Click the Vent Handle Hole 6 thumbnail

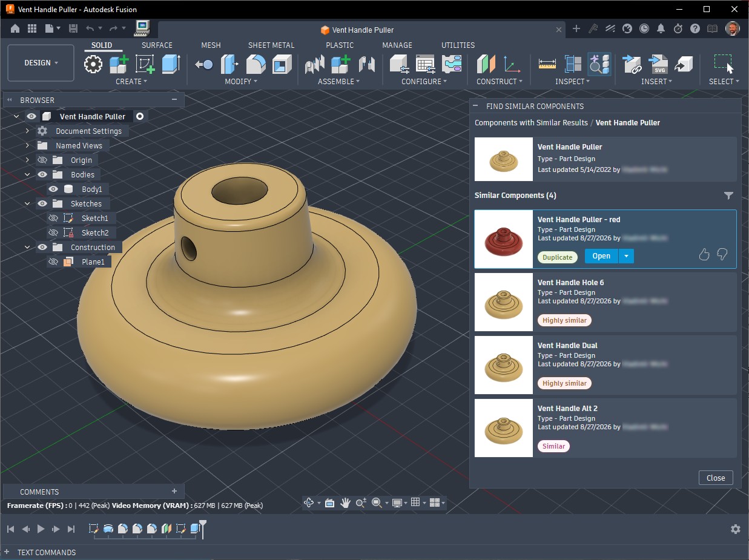click(504, 302)
